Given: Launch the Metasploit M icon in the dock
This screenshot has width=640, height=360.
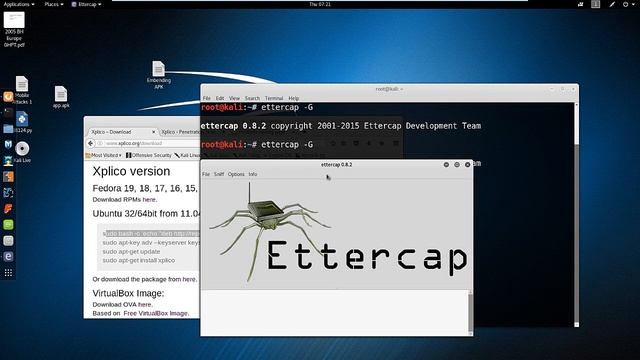Looking at the screenshot, I should click(x=8, y=144).
